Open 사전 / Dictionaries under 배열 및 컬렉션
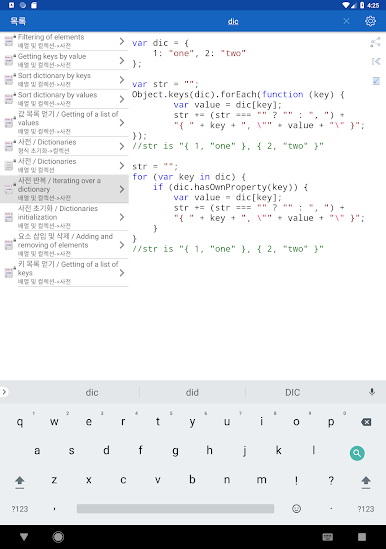Viewport: 386px width, 549px height. 64,165
